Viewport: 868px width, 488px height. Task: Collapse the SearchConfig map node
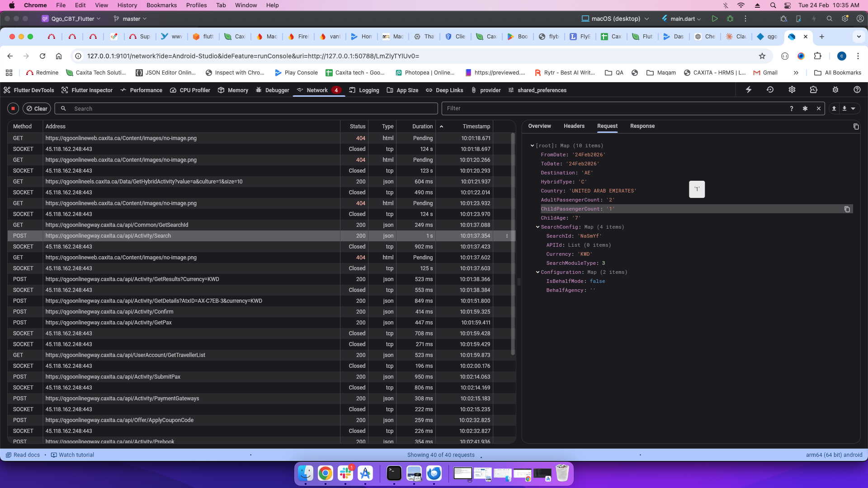pos(538,227)
